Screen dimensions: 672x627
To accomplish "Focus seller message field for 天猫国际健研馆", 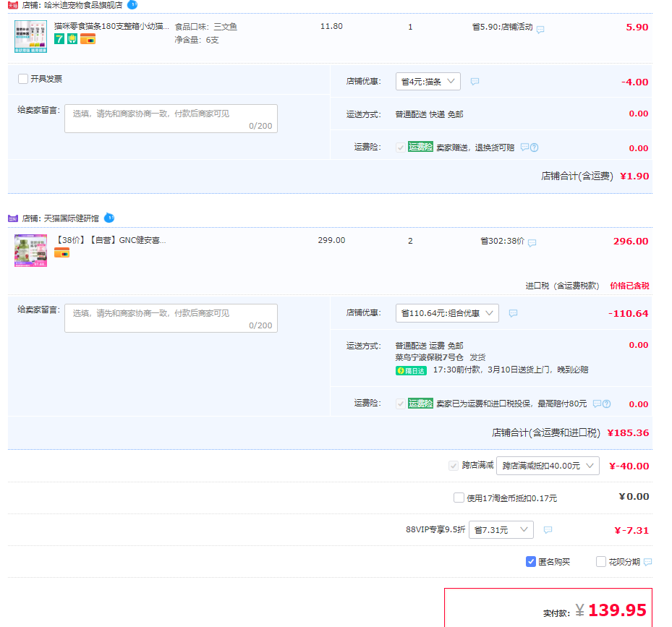I will pos(171,318).
